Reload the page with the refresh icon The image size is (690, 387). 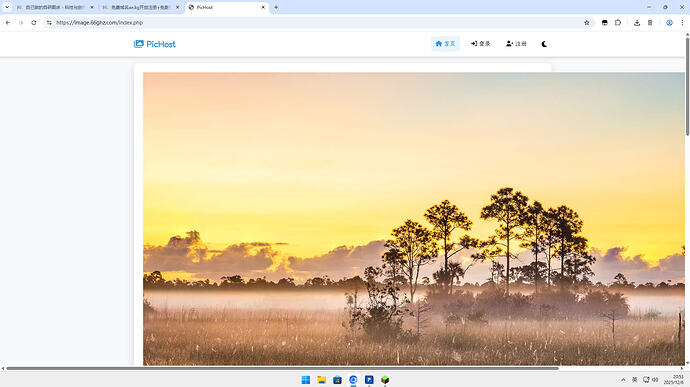[x=34, y=22]
